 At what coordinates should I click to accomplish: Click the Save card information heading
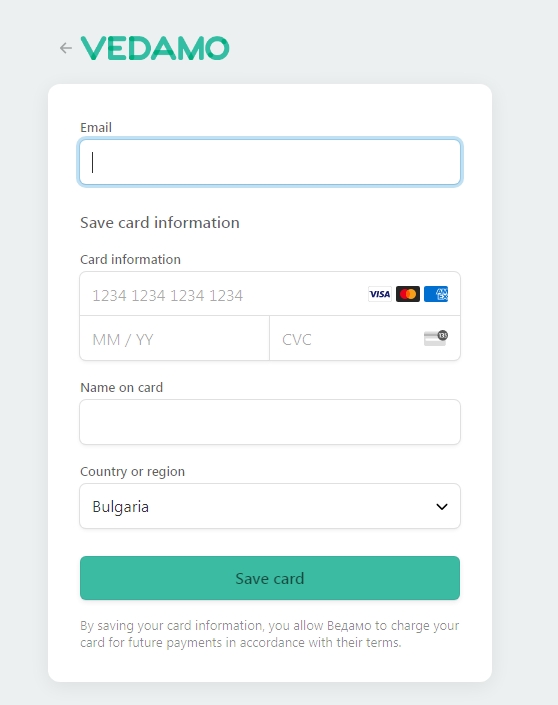pos(160,223)
